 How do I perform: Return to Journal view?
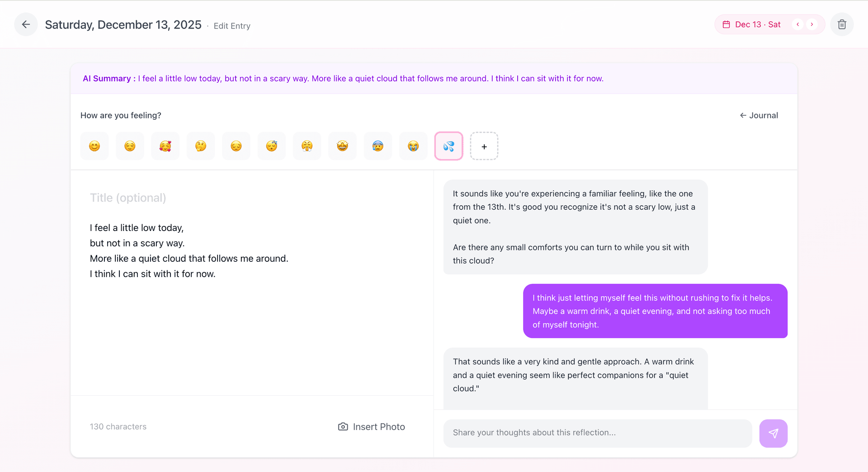759,115
